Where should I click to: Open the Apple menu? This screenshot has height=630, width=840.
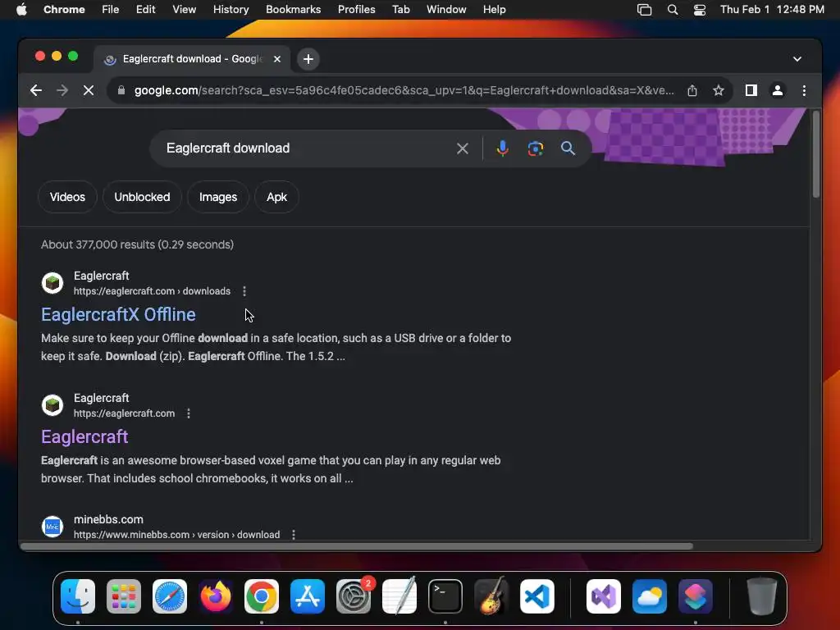pos(21,10)
